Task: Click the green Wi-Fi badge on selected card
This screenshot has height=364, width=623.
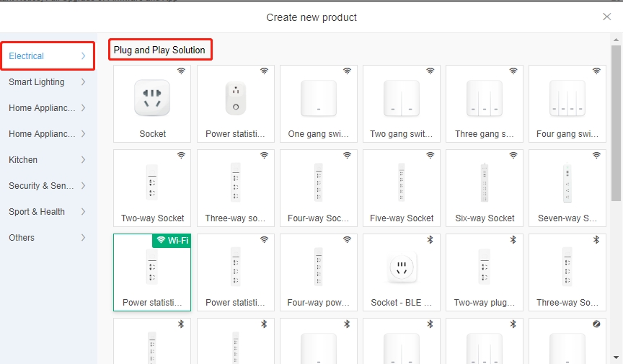Action: pos(172,241)
